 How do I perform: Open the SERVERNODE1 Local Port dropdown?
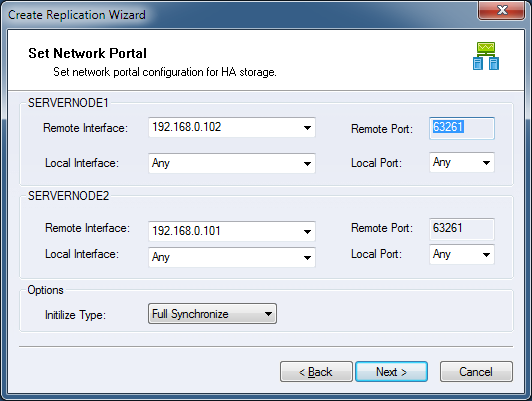pyautogui.click(x=462, y=163)
